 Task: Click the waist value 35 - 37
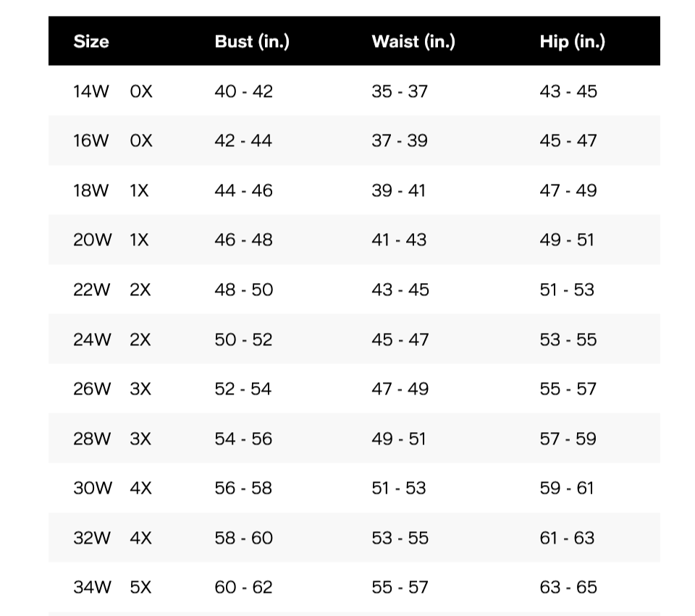[x=400, y=91]
